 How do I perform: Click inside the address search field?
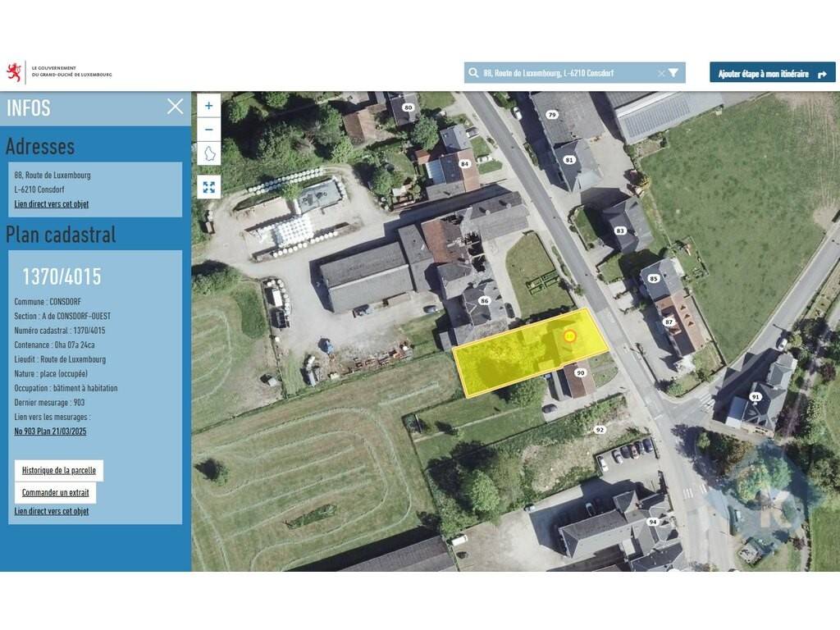point(566,73)
